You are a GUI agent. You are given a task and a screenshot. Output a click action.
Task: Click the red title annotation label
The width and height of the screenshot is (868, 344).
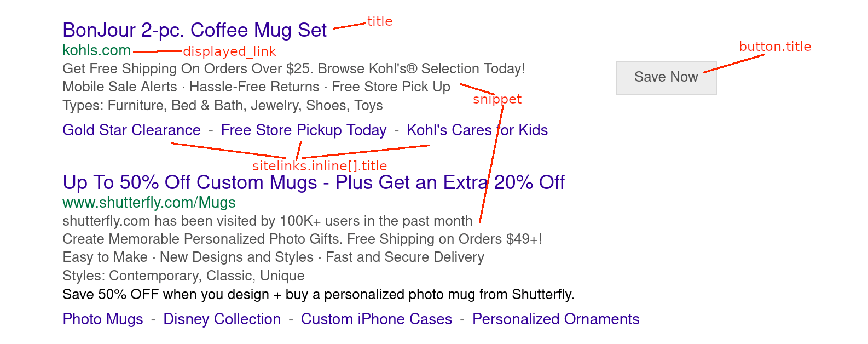(x=380, y=21)
